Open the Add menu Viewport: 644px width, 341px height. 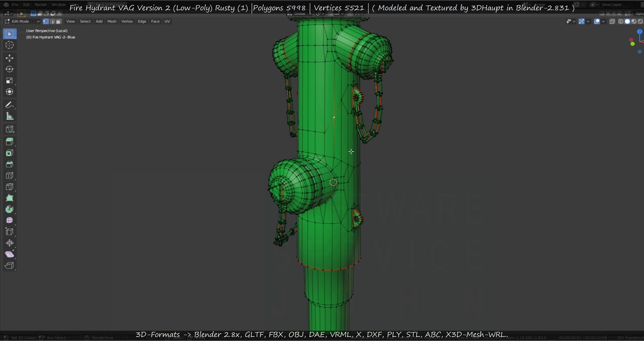[x=99, y=22]
